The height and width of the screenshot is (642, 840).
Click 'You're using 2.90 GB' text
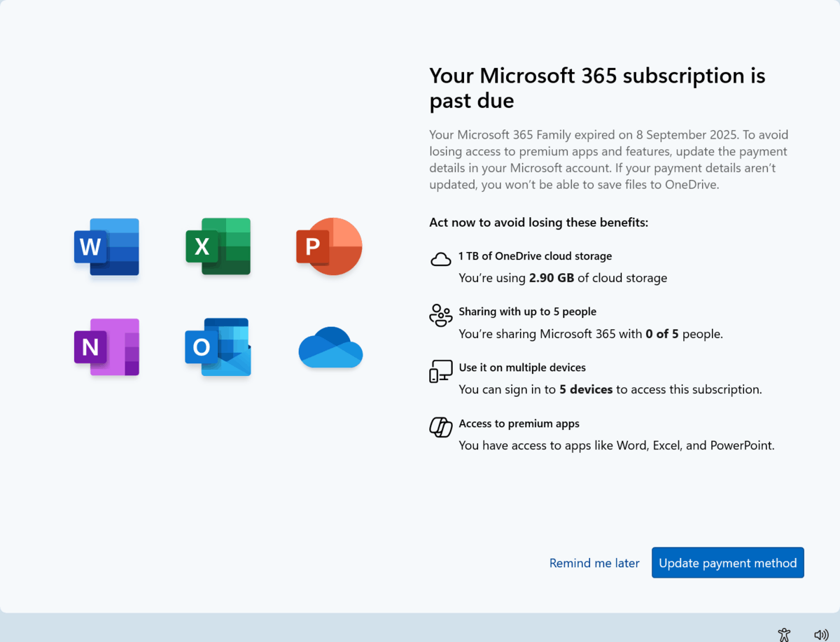pyautogui.click(x=563, y=278)
